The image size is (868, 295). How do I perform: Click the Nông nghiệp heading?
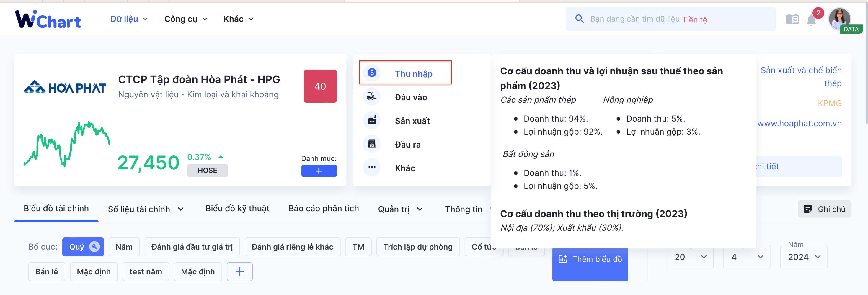[x=628, y=100]
